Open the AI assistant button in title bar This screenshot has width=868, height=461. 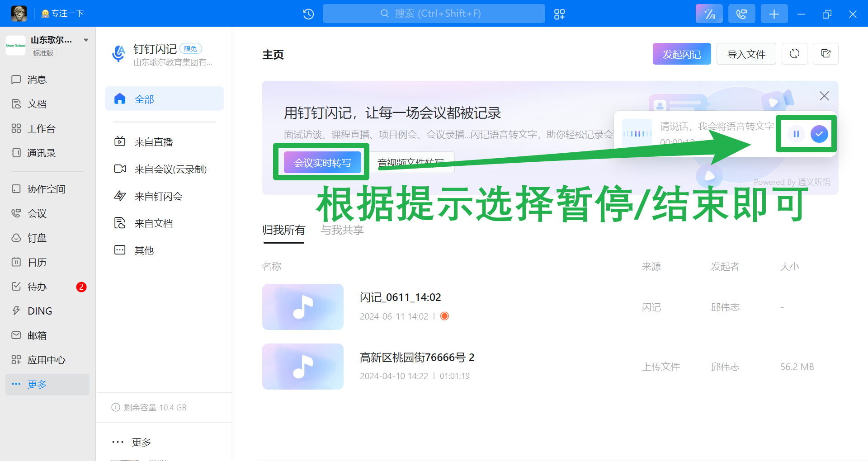[709, 14]
